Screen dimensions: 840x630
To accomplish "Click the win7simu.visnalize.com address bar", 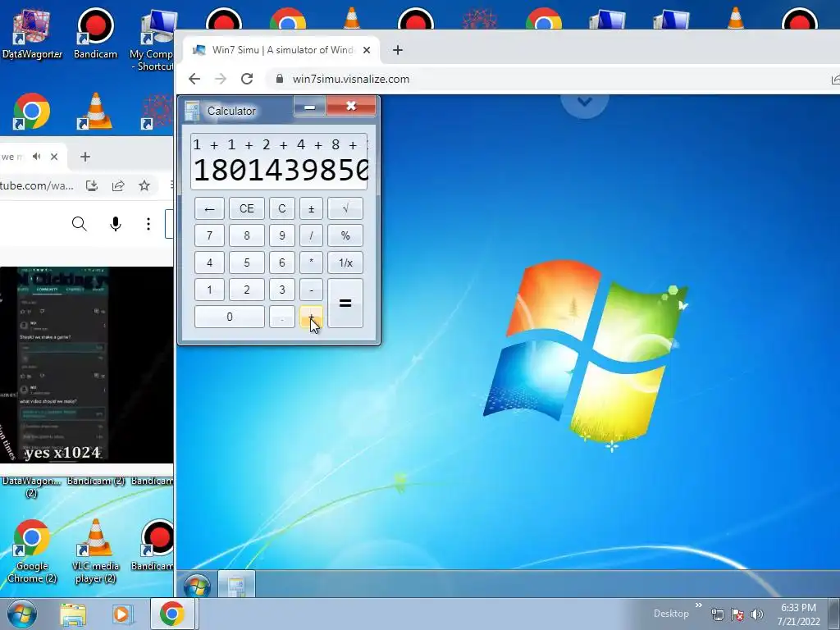I will (351, 79).
